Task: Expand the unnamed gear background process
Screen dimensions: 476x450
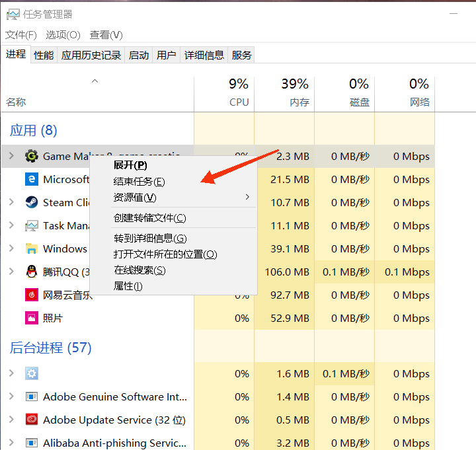Action: (11, 373)
